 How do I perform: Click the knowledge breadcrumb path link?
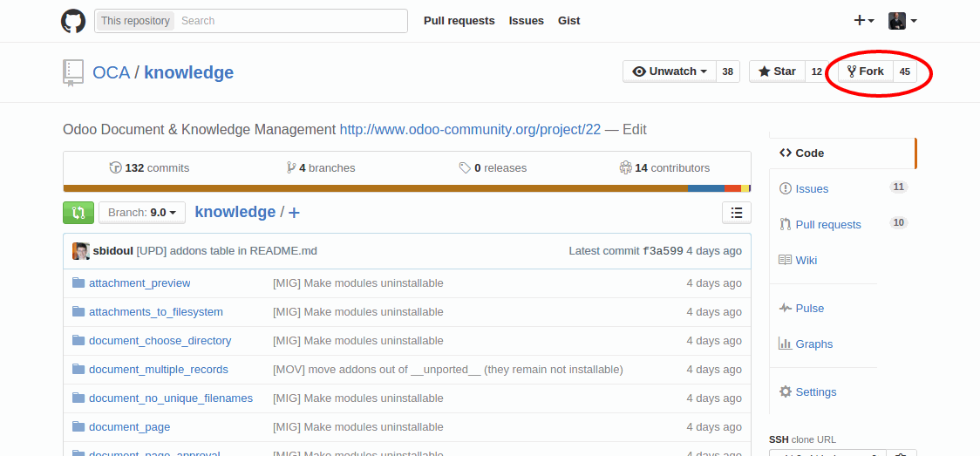pyautogui.click(x=235, y=212)
